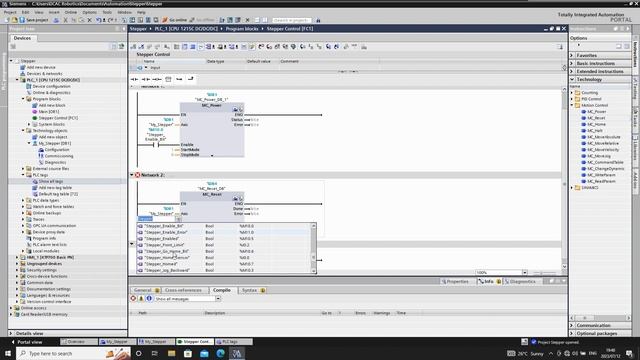Insert a normally open contact from favorites bar
The image size is (640, 360).
134,79
